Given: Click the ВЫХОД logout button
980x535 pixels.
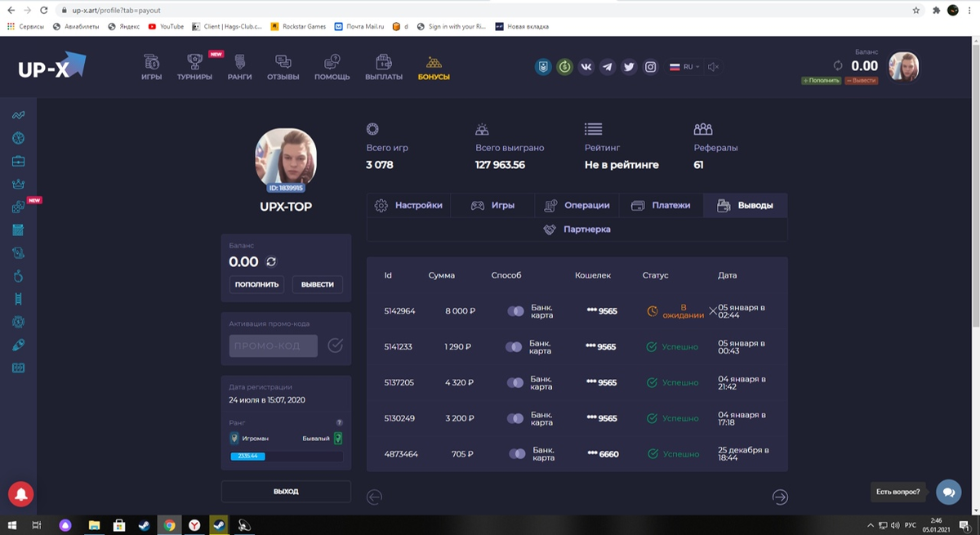Looking at the screenshot, I should coord(286,492).
